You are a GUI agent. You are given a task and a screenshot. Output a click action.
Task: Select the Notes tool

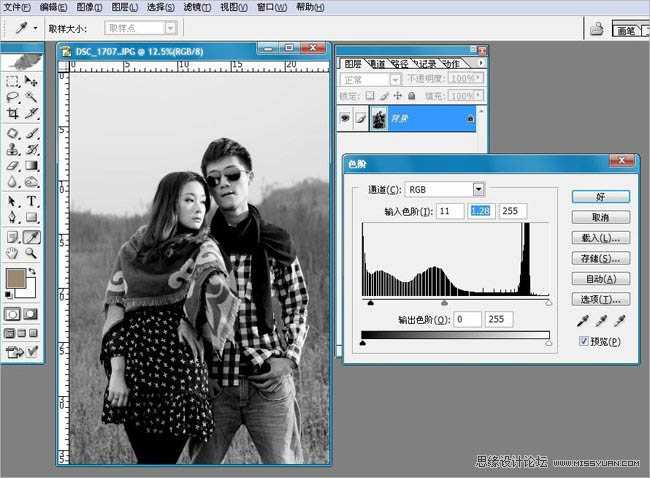click(x=12, y=237)
